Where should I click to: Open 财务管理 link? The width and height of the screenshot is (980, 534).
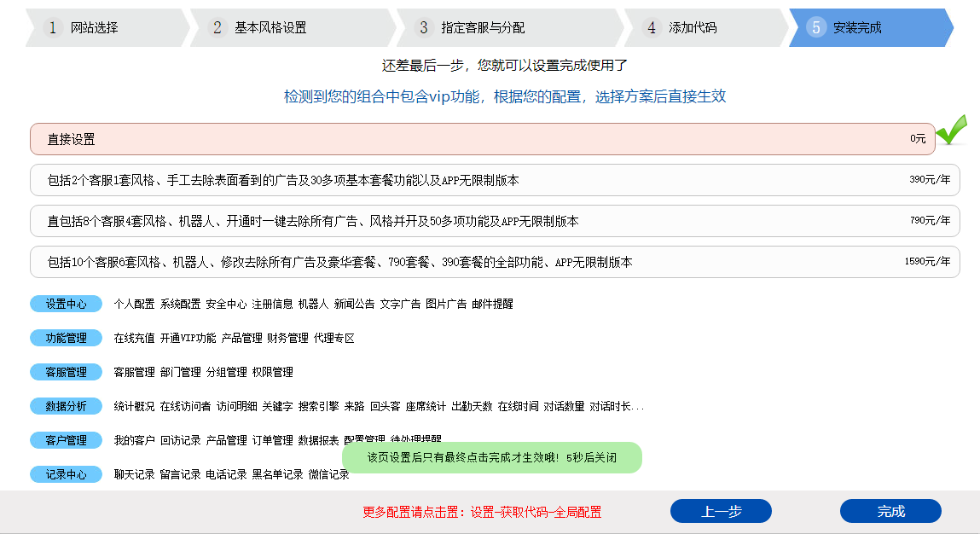[x=287, y=339]
